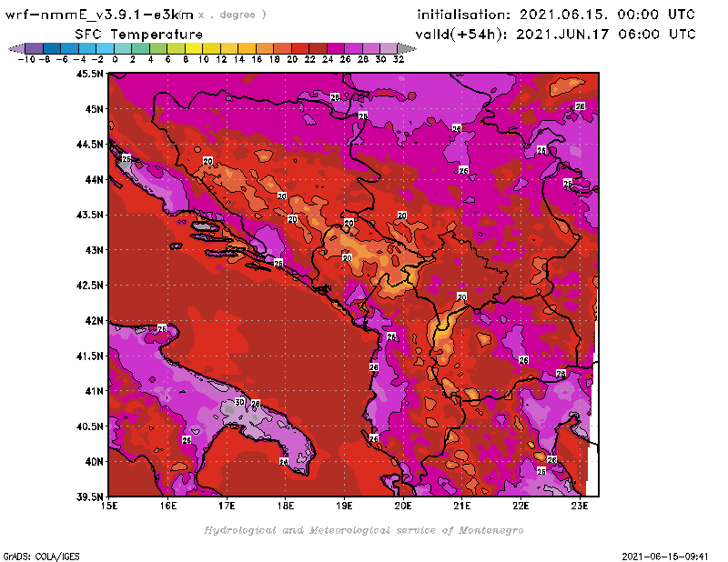
Task: Click the '0' value under the legend
Action: pyautogui.click(x=115, y=59)
